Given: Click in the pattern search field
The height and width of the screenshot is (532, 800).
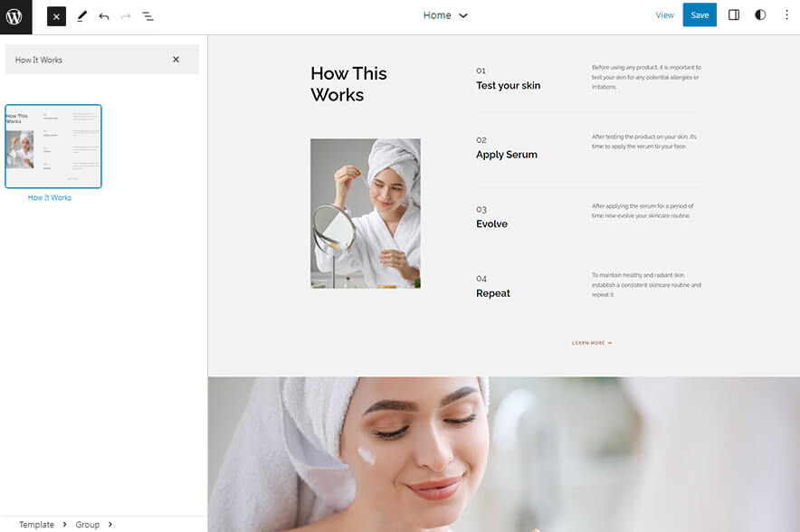Looking at the screenshot, I should click(x=86, y=60).
